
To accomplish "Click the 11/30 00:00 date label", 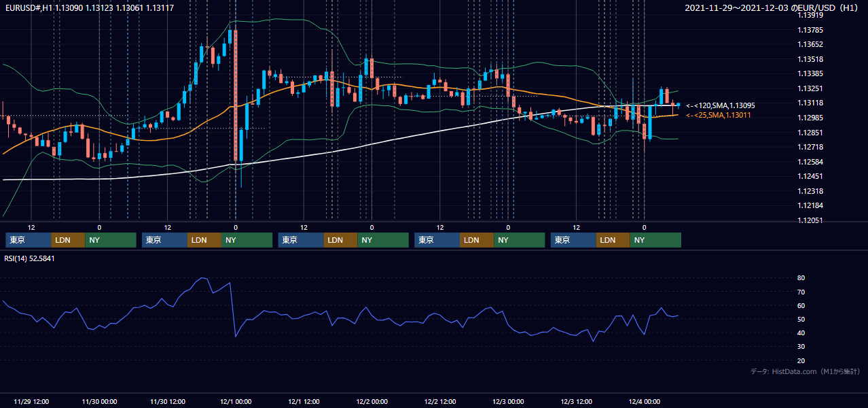I will tap(99, 401).
